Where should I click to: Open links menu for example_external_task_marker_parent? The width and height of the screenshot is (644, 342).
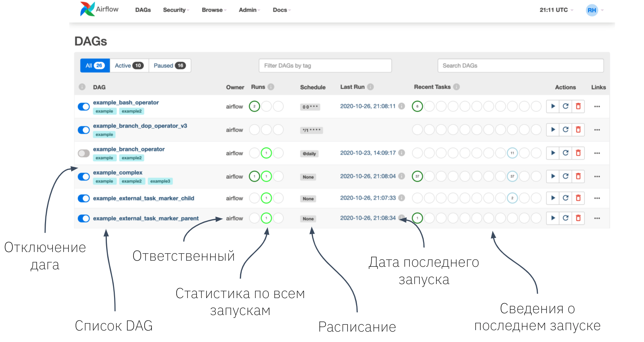597,218
